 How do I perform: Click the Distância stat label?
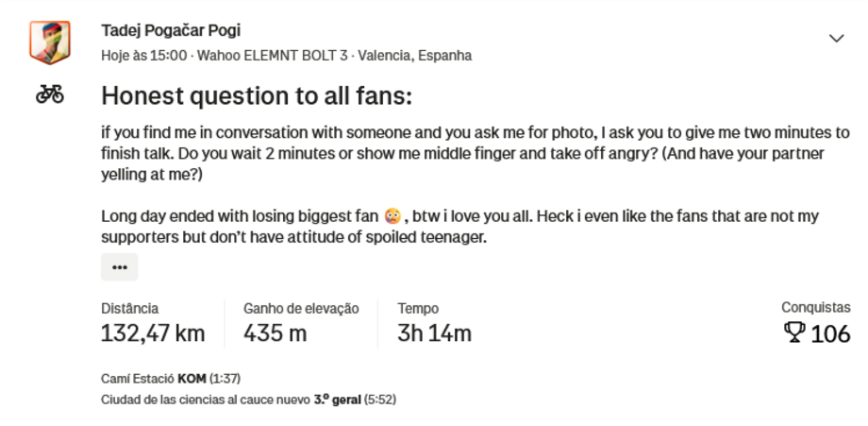click(x=129, y=308)
